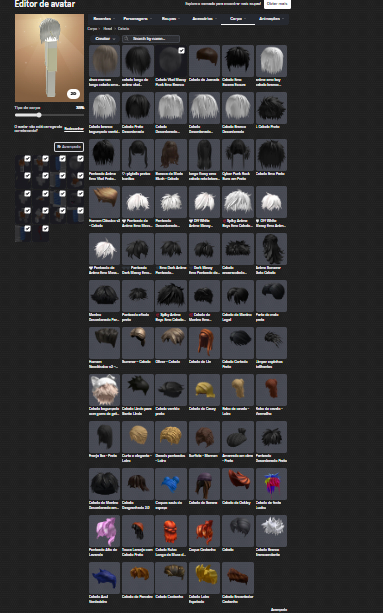Select the striped orange swept-back hair
Image resolution: width=383 pixels, height=613 pixels.
click(238, 484)
